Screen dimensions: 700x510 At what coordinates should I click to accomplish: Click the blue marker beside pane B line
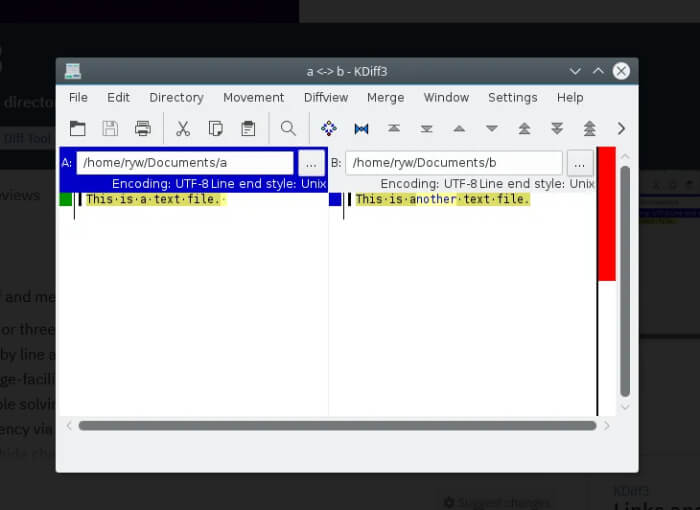[335, 199]
